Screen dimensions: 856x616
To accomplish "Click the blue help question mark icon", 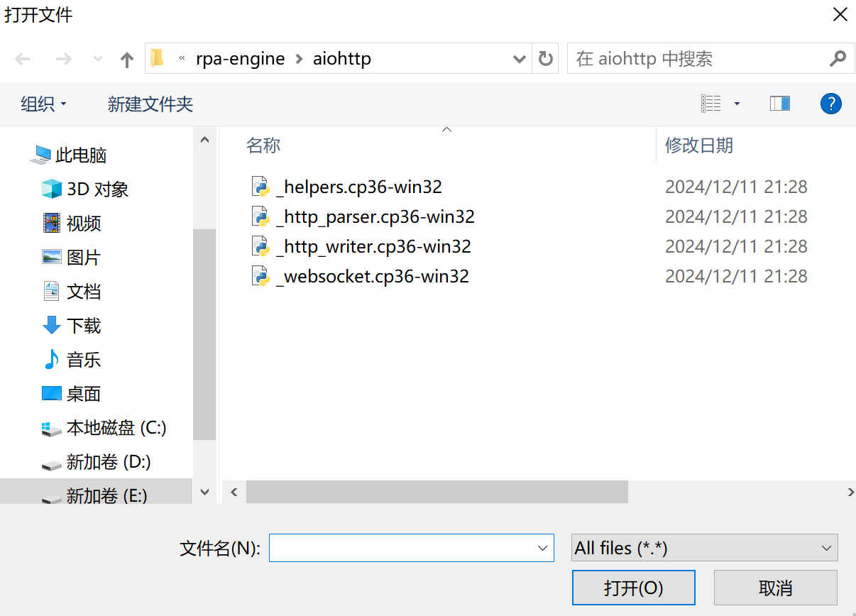I will tap(830, 104).
